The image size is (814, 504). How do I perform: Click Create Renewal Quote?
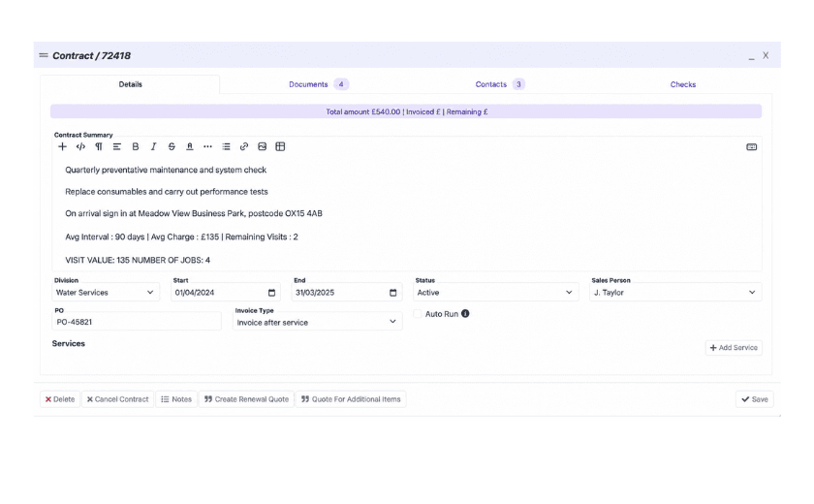coord(246,399)
